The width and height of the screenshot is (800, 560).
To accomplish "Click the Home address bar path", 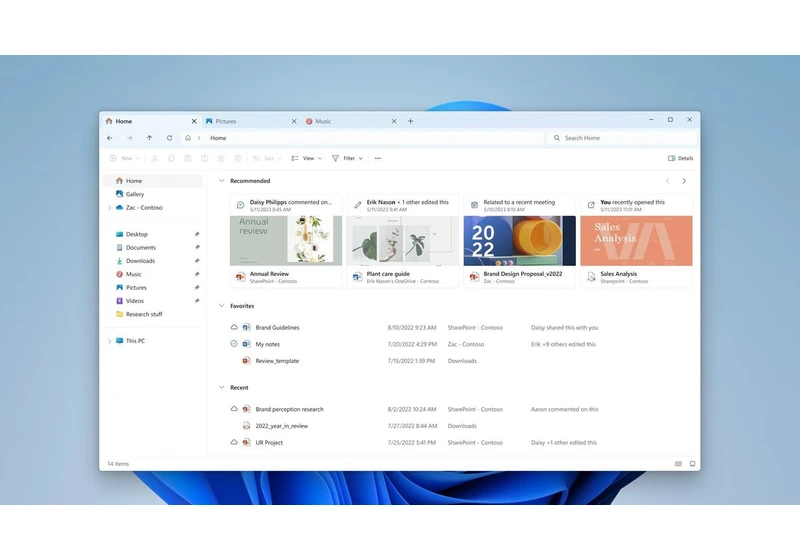I will pyautogui.click(x=218, y=138).
